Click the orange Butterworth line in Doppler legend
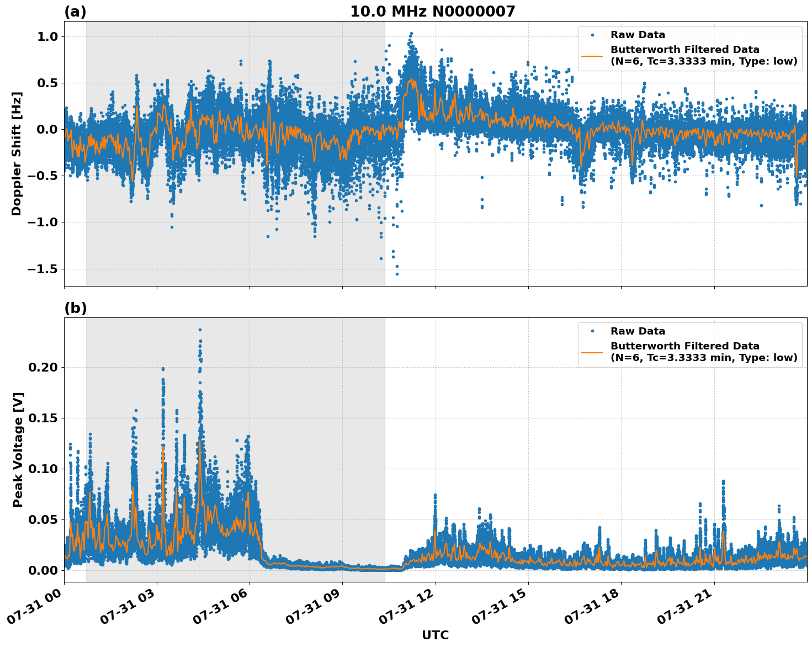 592,56
